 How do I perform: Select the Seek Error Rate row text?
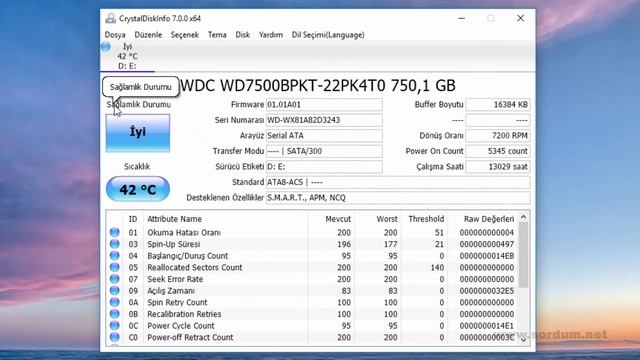pos(175,279)
